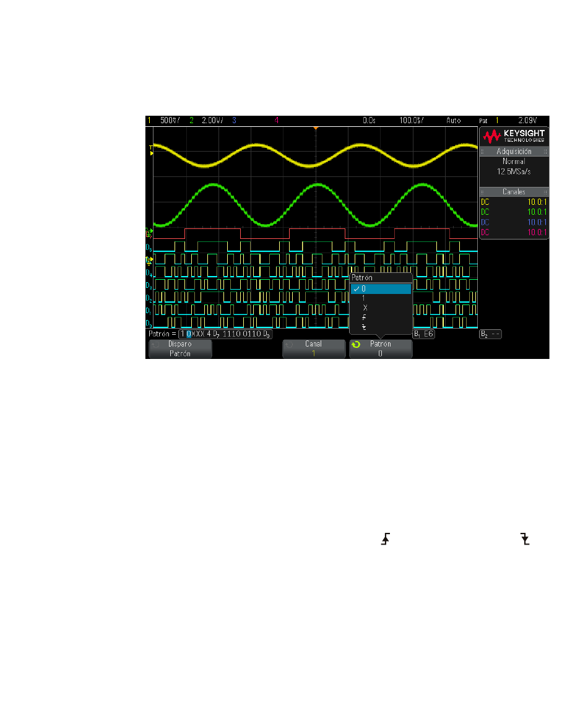Image resolution: width=588 pixels, height=721 pixels.
Task: Click the D3 digital channel label
Action: [149, 285]
